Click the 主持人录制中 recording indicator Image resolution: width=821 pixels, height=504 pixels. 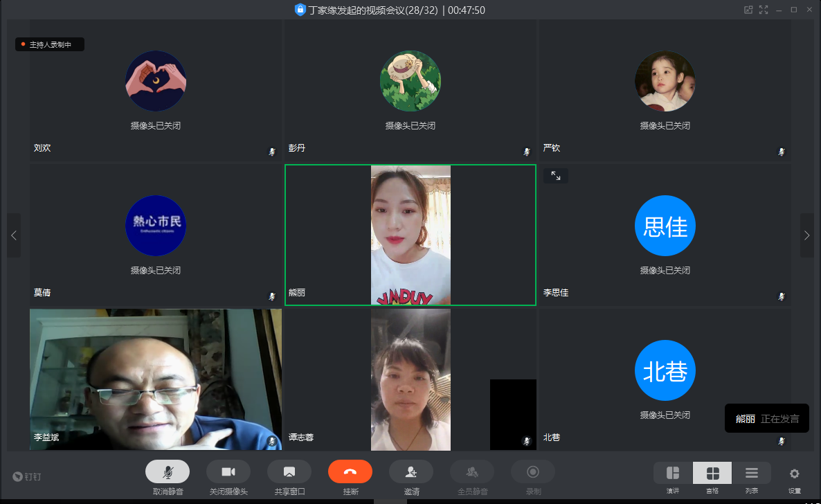(50, 44)
